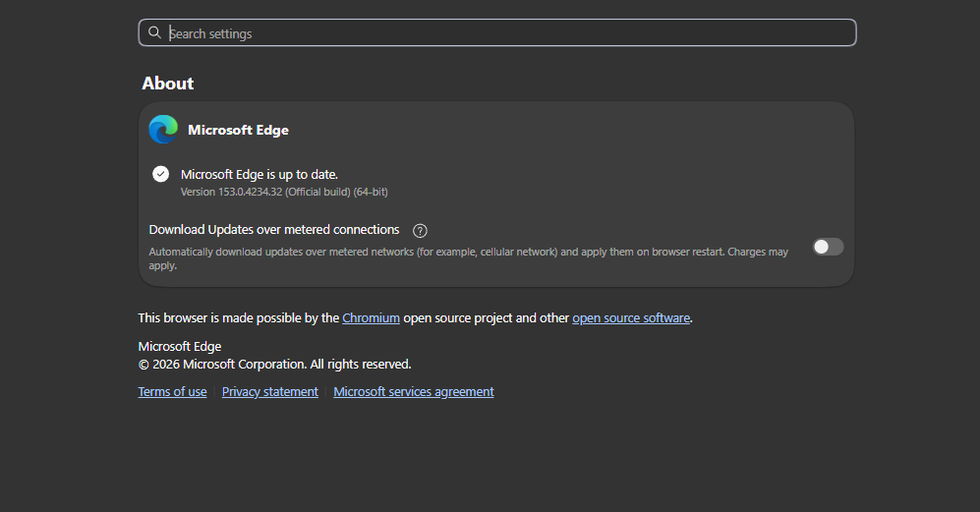Click 'Microsoft Edge is up to date' text
The image size is (980, 512).
(259, 174)
